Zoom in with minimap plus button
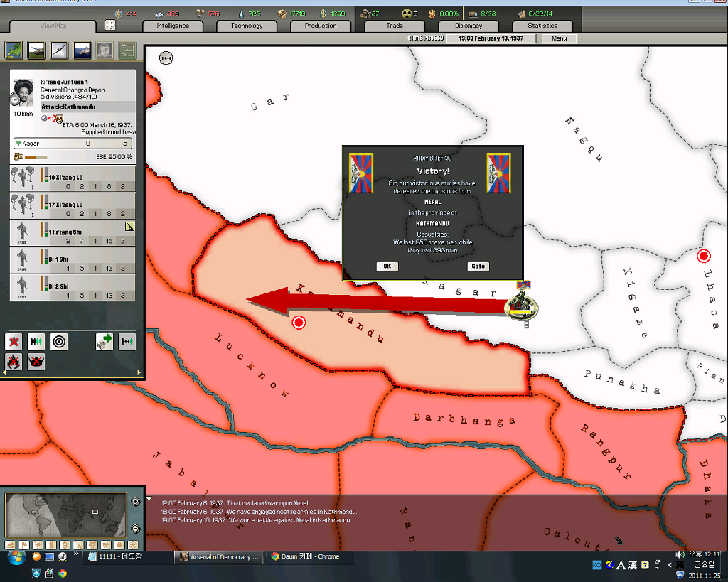This screenshot has height=582, width=728. 136,501
